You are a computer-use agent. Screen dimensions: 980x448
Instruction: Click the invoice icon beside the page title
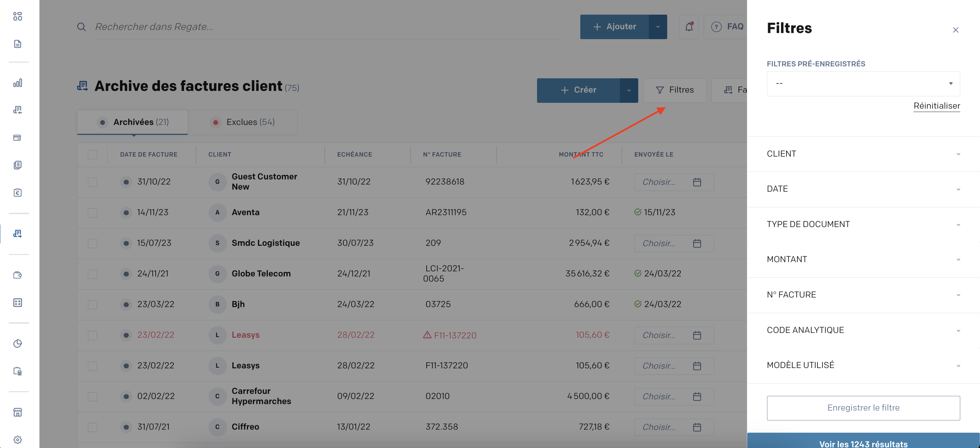(82, 86)
